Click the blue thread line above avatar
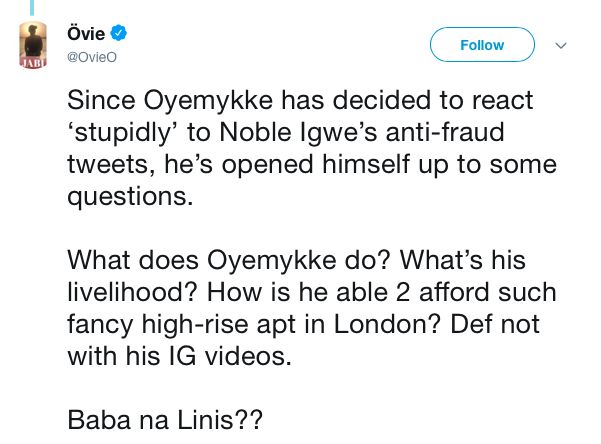 click(33, 8)
